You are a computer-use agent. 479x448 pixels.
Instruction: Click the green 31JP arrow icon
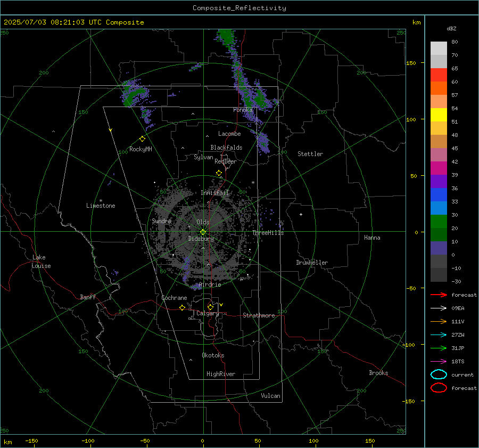click(439, 348)
